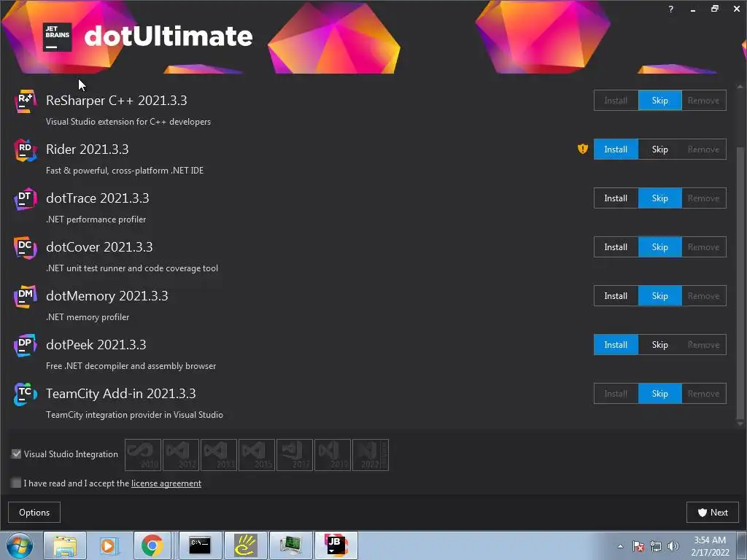
Task: Accept the license agreement checkbox
Action: pyautogui.click(x=16, y=483)
